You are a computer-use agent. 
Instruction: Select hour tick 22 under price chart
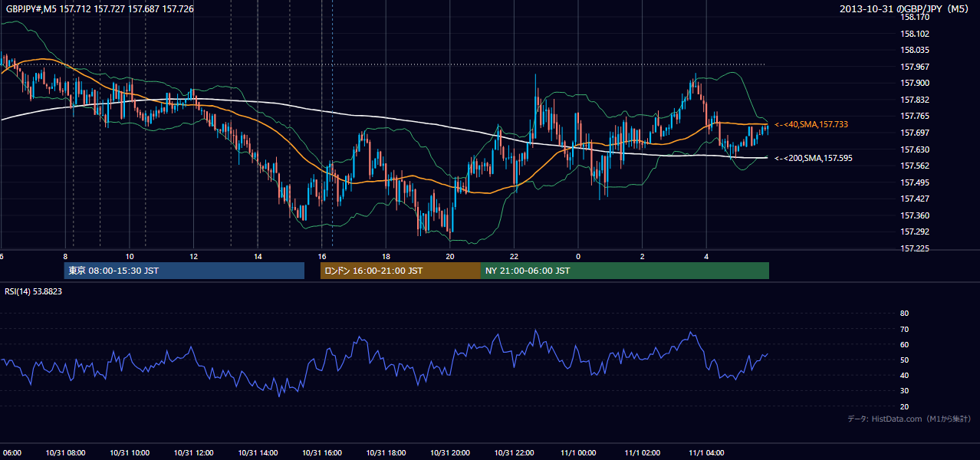514,256
